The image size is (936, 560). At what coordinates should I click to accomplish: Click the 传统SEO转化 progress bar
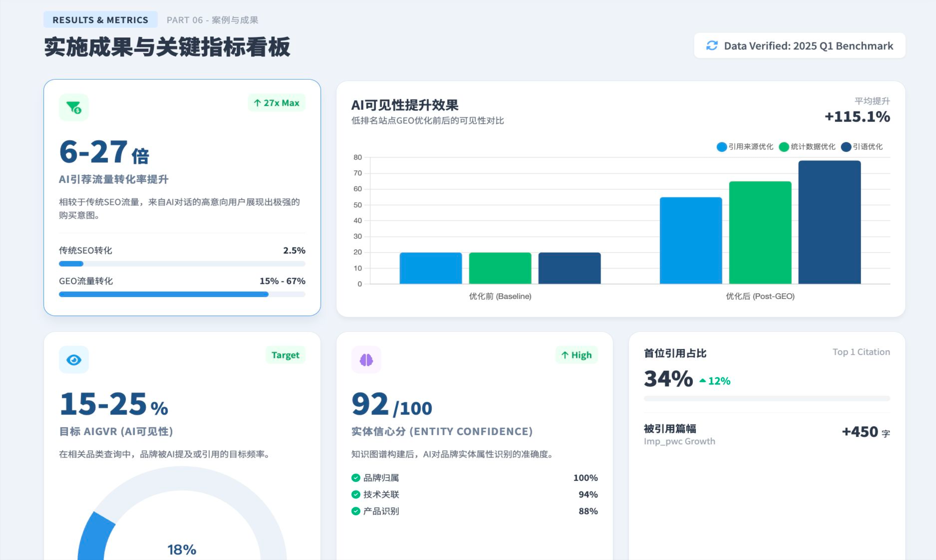[x=182, y=264]
